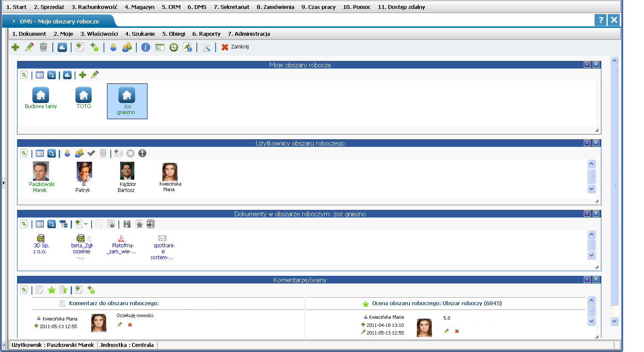Open the beta_Zgłoszenie document

82,247
